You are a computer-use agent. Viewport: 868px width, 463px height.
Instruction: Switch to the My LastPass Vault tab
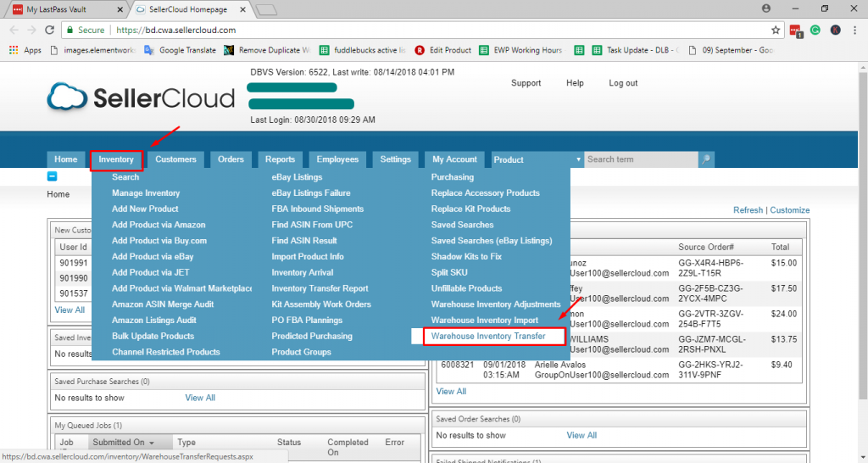coord(65,9)
